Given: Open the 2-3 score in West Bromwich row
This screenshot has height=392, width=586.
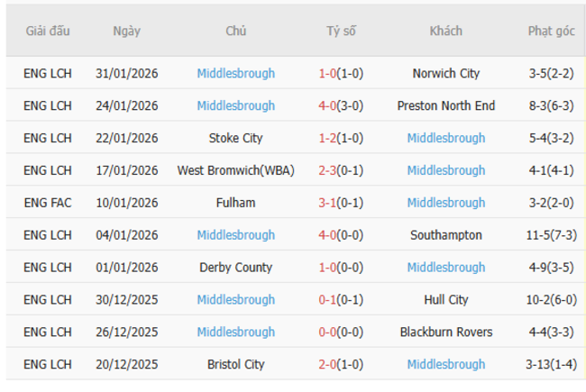Looking at the screenshot, I should point(327,170).
